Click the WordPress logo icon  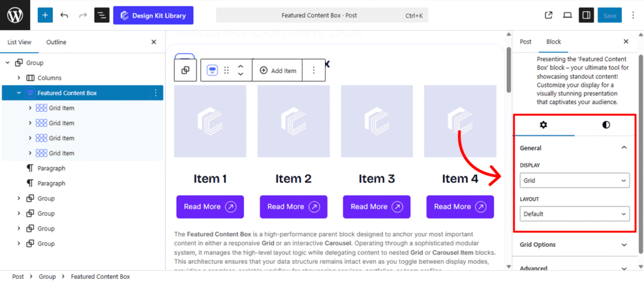tap(15, 15)
